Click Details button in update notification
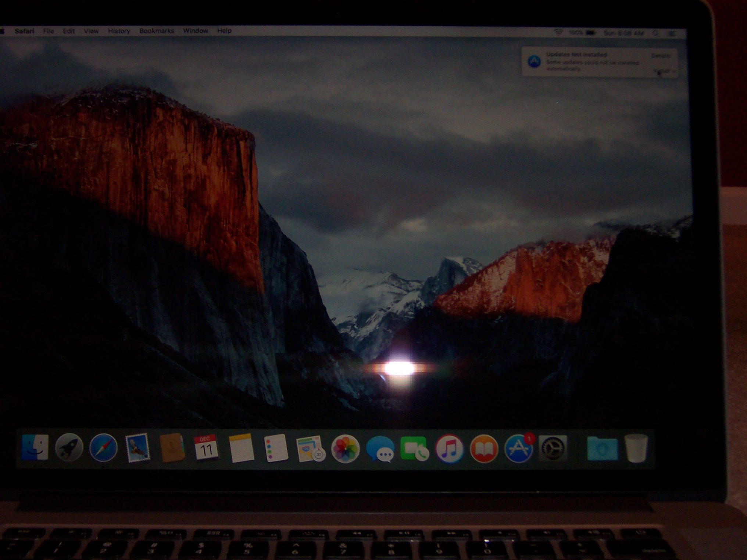Viewport: 747px width, 560px height. point(661,56)
